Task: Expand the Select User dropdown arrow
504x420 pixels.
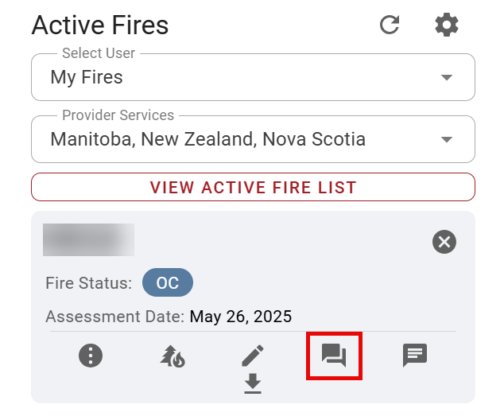Action: [447, 77]
